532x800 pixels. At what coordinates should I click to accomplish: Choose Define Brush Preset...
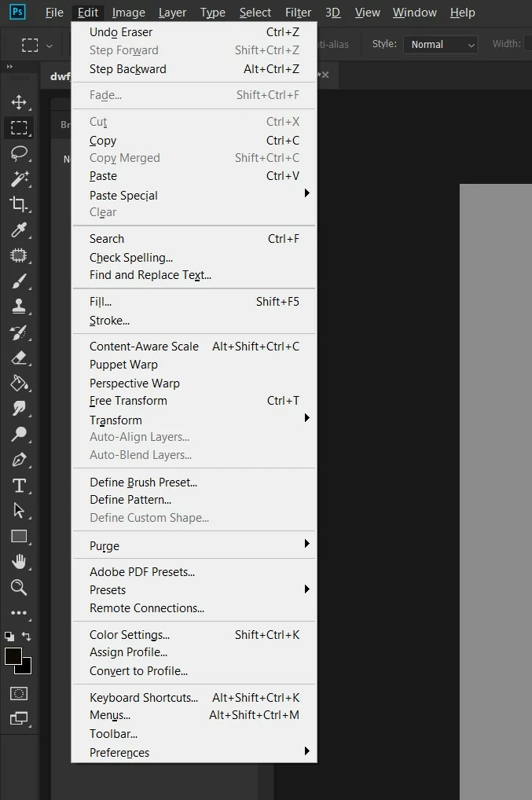click(x=194, y=483)
